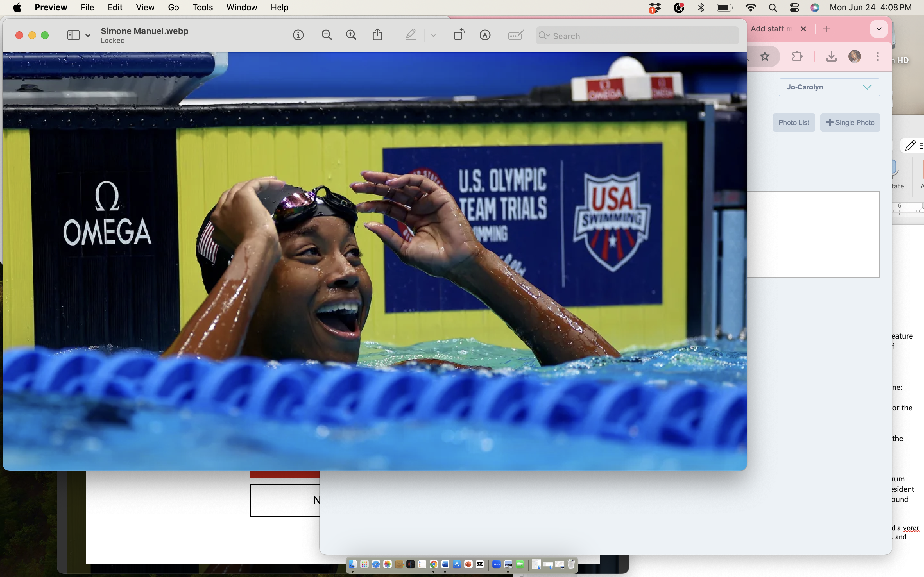Select the Highlight tool
This screenshot has height=577, width=924.
coord(411,35)
